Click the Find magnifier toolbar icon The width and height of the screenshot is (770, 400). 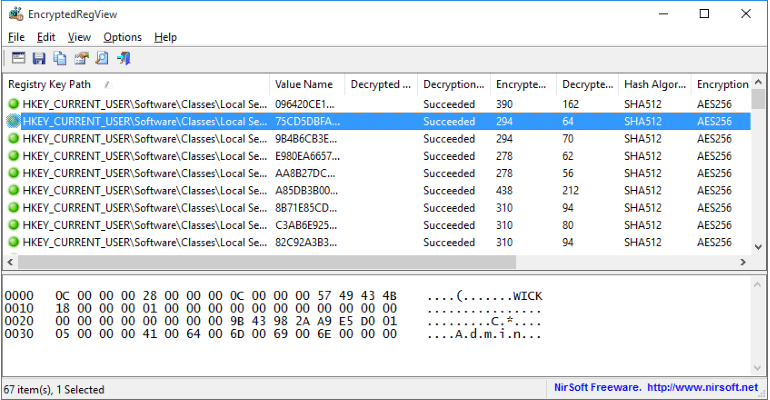pos(102,59)
